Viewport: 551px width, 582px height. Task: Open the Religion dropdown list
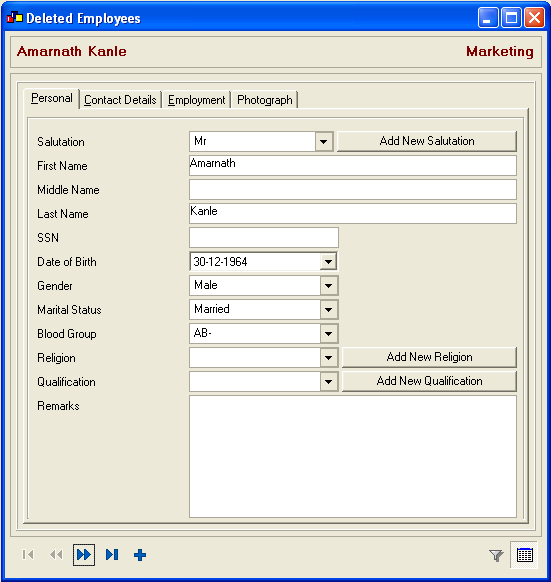click(328, 358)
